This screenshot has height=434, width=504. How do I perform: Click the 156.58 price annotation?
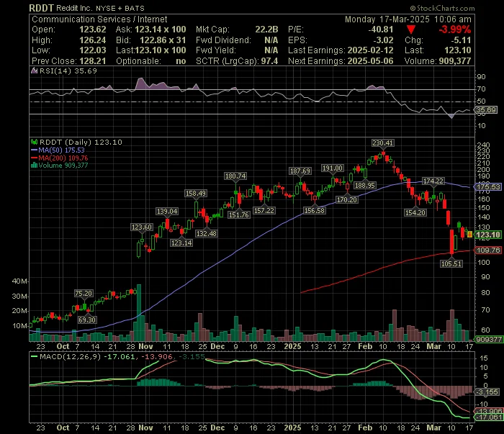tap(315, 211)
